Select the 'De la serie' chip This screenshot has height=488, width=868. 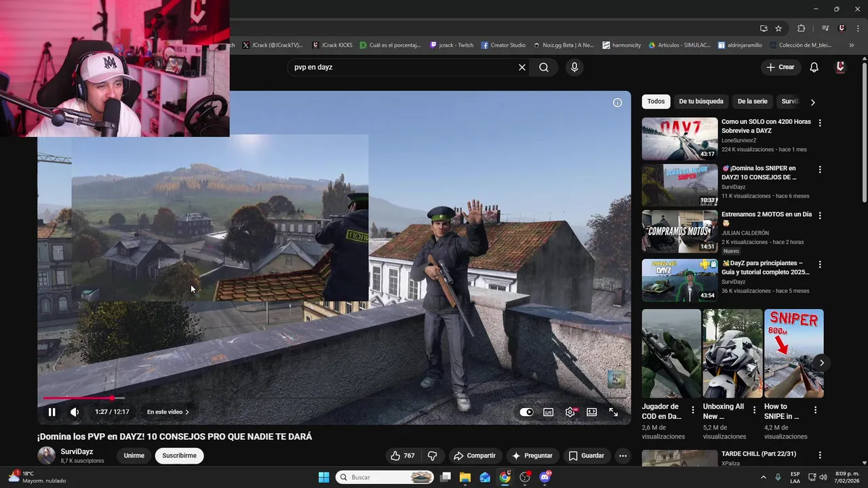[x=752, y=102]
